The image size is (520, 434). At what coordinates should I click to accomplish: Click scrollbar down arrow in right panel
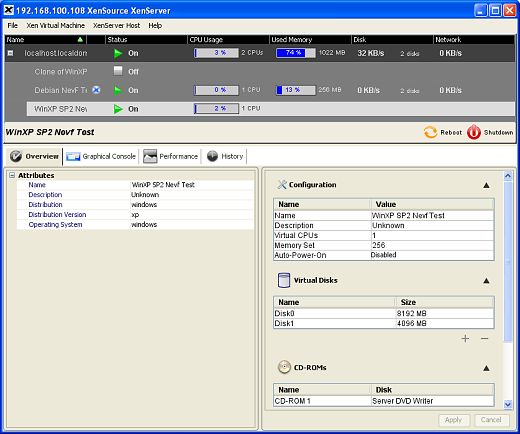click(x=508, y=404)
